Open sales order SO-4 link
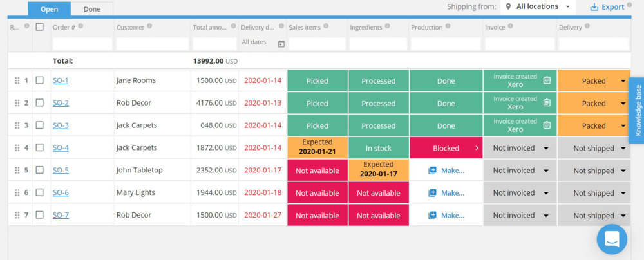Viewport: 644px width, 260px height. (x=61, y=148)
